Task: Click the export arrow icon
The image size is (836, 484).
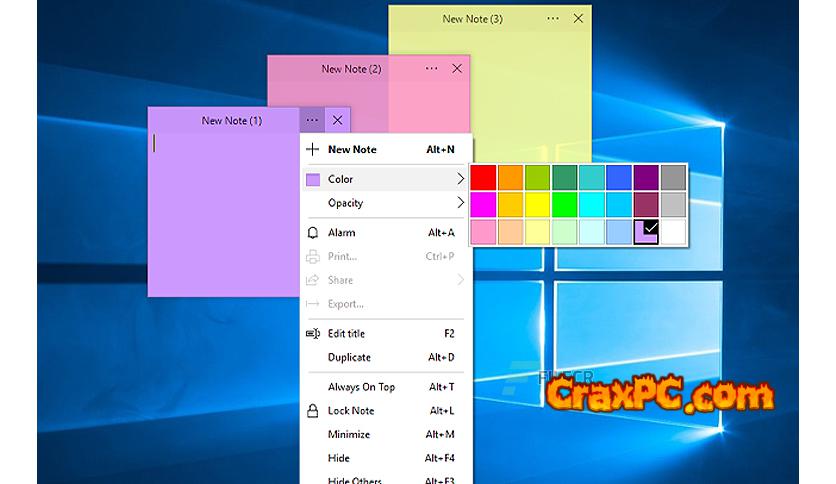Action: pos(312,304)
